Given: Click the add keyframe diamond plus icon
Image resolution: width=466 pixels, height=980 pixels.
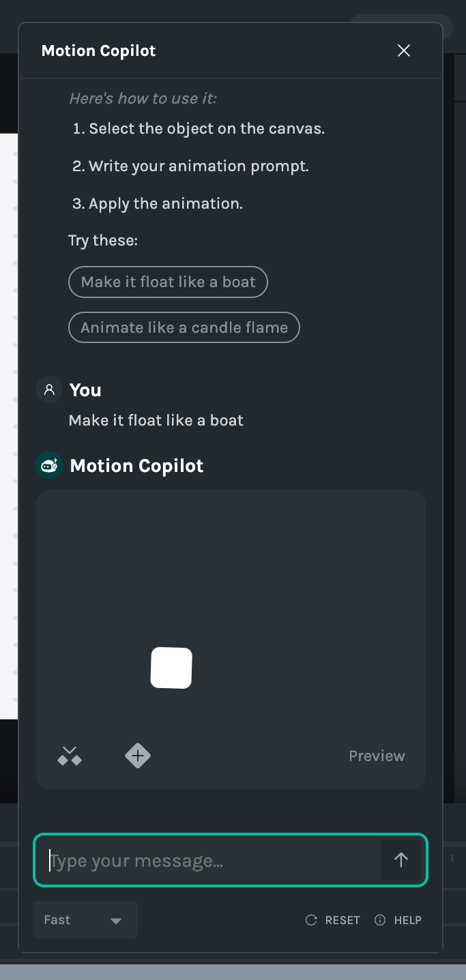Looking at the screenshot, I should click(x=138, y=756).
